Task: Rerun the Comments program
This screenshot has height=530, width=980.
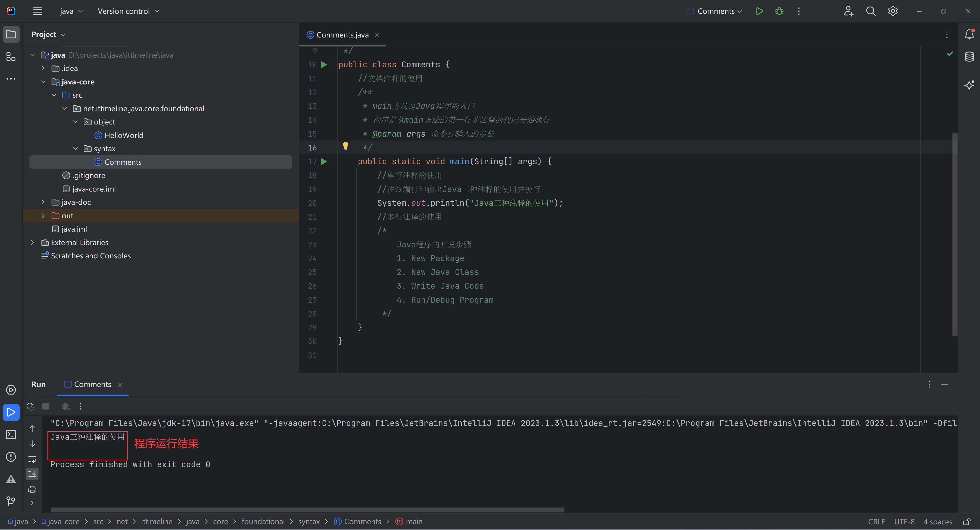Action: (31, 407)
